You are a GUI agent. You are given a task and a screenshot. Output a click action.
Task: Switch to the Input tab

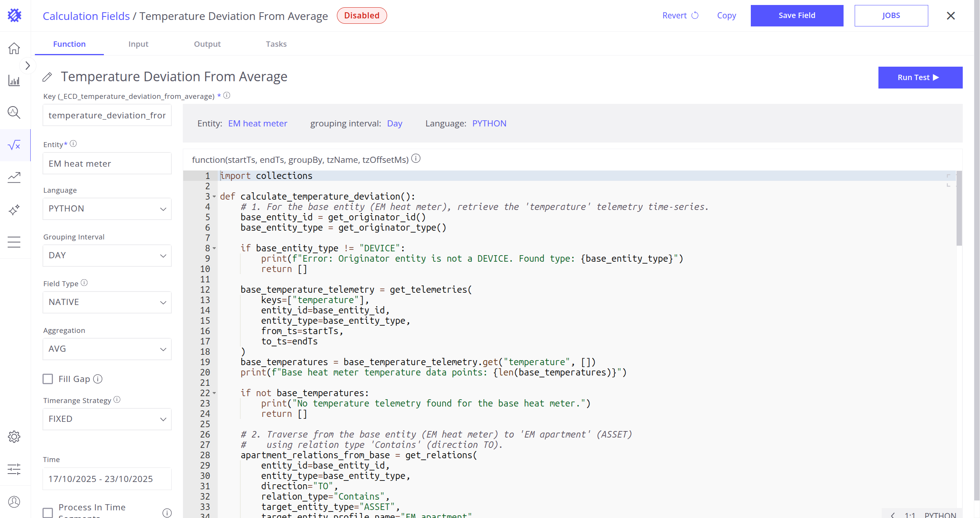coord(138,44)
